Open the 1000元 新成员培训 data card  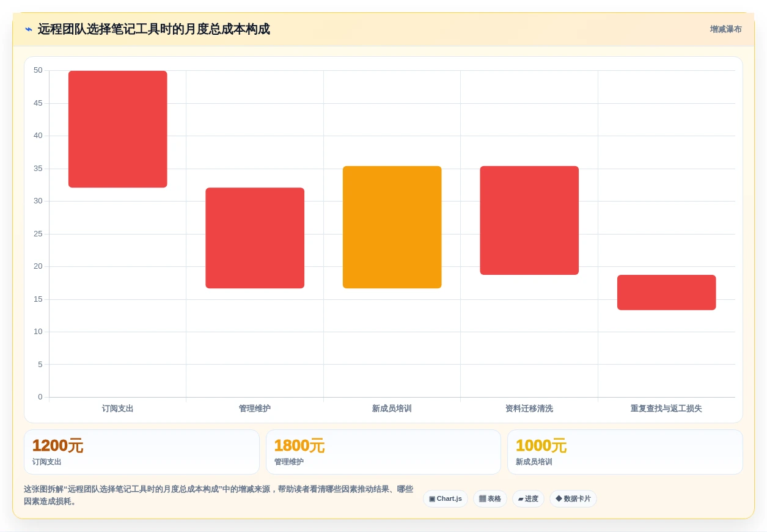tap(625, 452)
